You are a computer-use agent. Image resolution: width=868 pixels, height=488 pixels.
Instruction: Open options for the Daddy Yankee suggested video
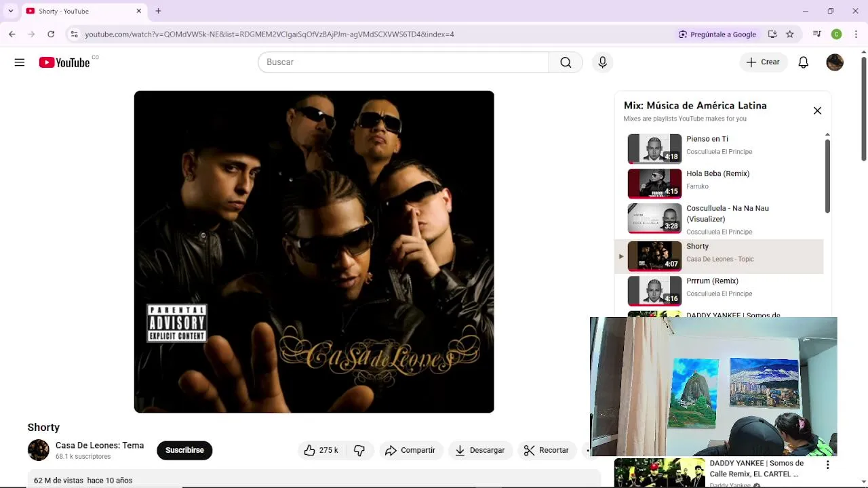coord(827,465)
